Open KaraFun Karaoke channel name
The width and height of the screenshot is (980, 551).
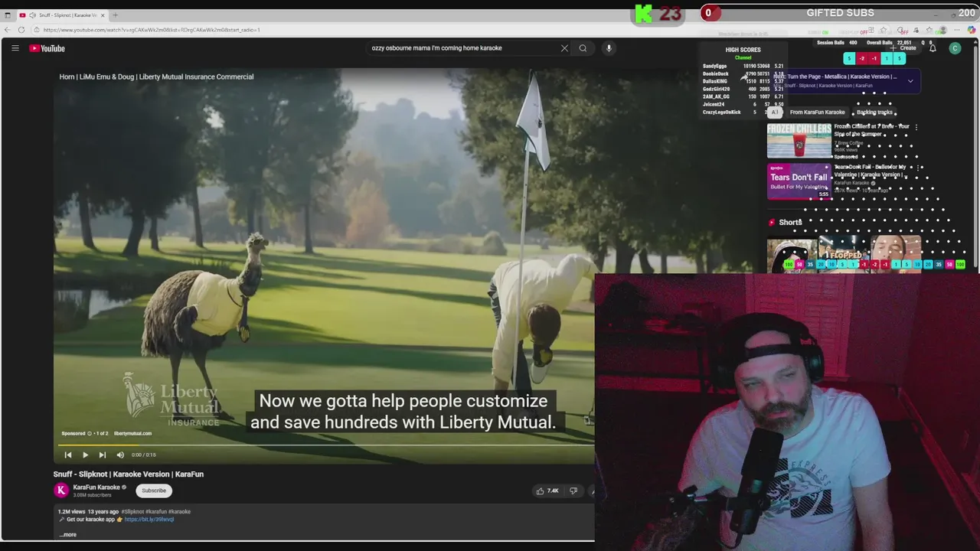[96, 487]
